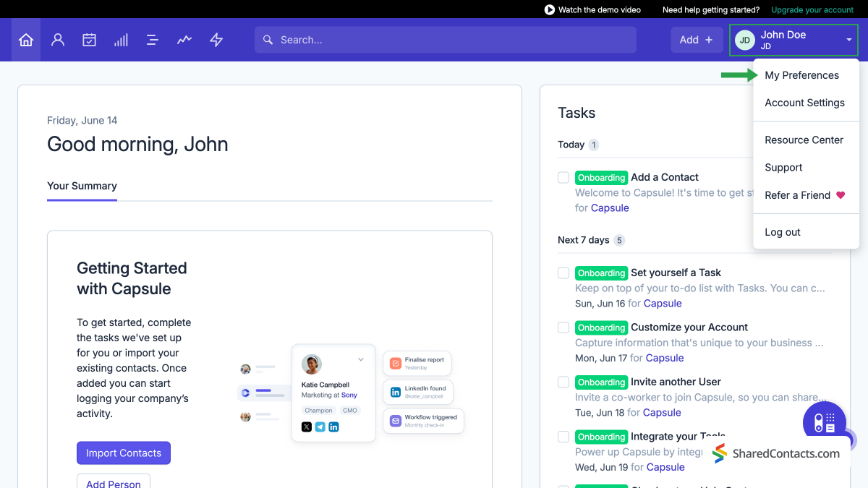Open the Reports line-graph icon
The width and height of the screenshot is (868, 488).
click(x=184, y=40)
